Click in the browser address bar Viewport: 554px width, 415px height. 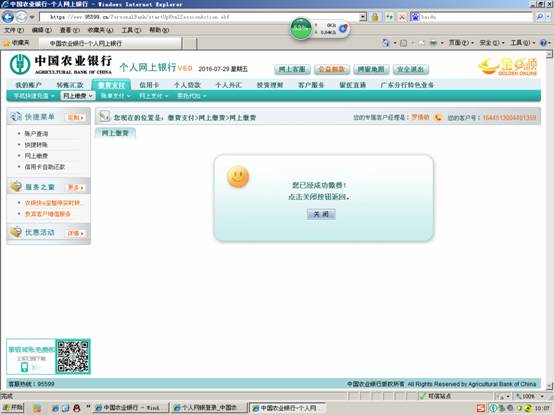pyautogui.click(x=200, y=17)
